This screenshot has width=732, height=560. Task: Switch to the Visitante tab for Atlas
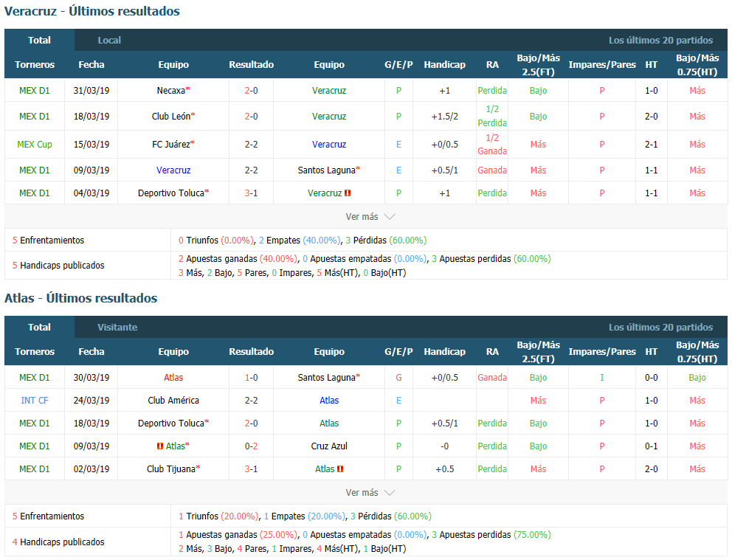click(117, 327)
